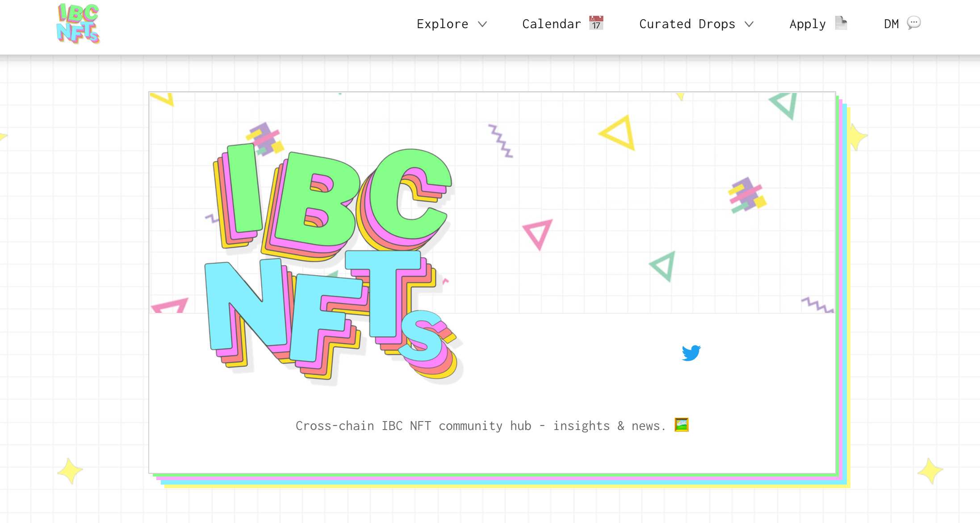
Task: Click the cross-chain community hub tagline text
Action: pos(480,426)
